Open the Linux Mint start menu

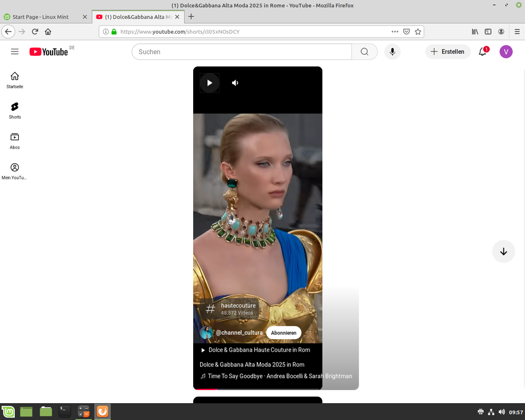(8, 412)
